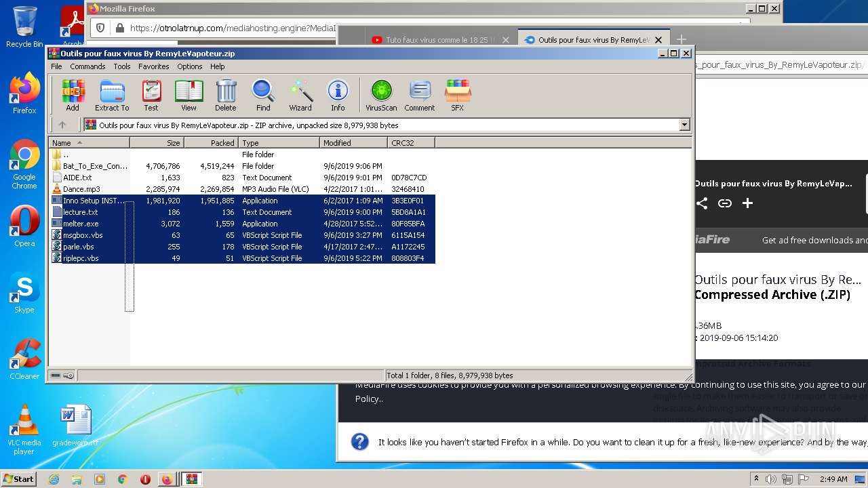
Task: Select msgbox.vbs script file
Action: 242,235
